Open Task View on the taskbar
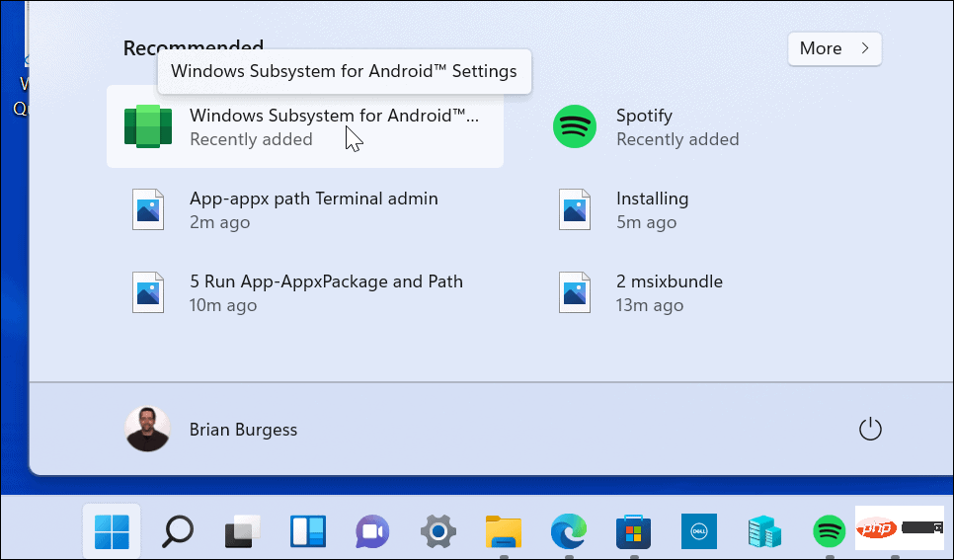Screen dimensions: 954x560 pos(243,531)
